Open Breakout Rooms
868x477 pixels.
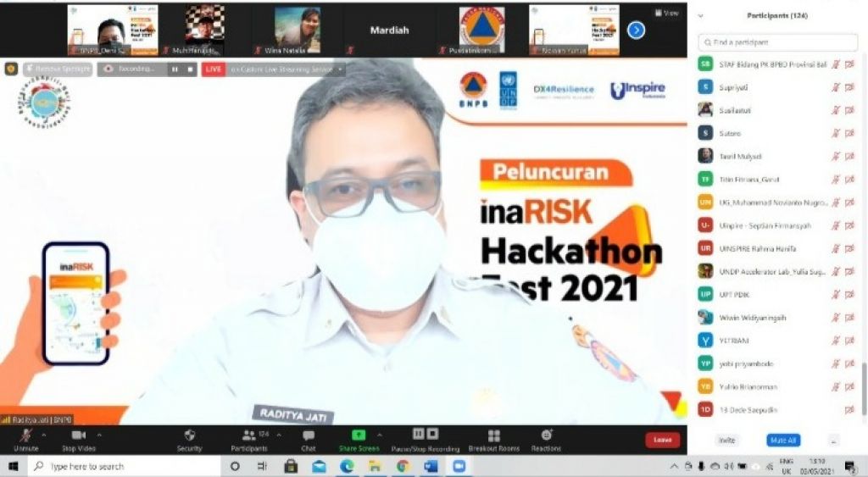pos(493,435)
